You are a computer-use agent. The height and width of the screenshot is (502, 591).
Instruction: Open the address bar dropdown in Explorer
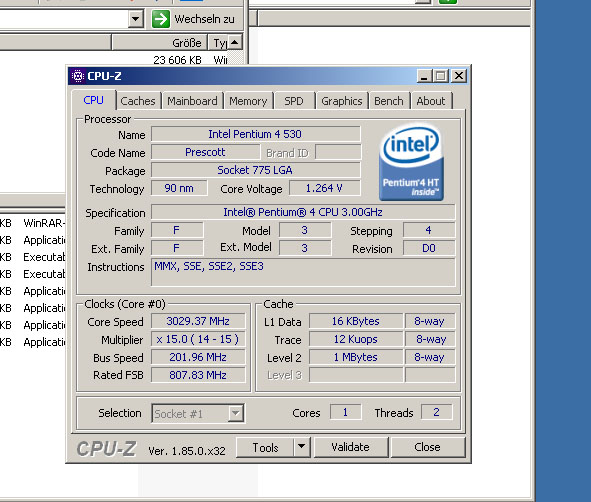pyautogui.click(x=135, y=19)
